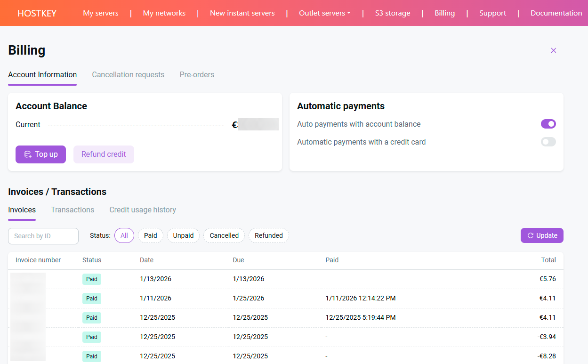Enable automatic payments with a credit card
The height and width of the screenshot is (364, 588).
(x=548, y=142)
